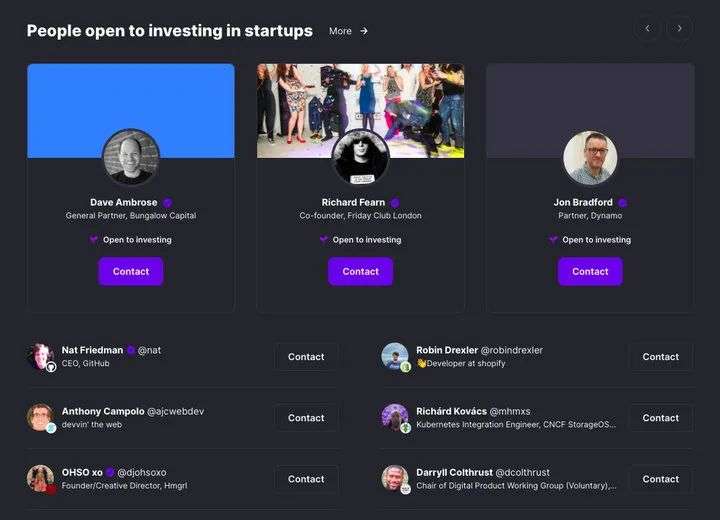The height and width of the screenshot is (520, 720).
Task: Go to previous investors carousel page
Action: click(x=647, y=29)
